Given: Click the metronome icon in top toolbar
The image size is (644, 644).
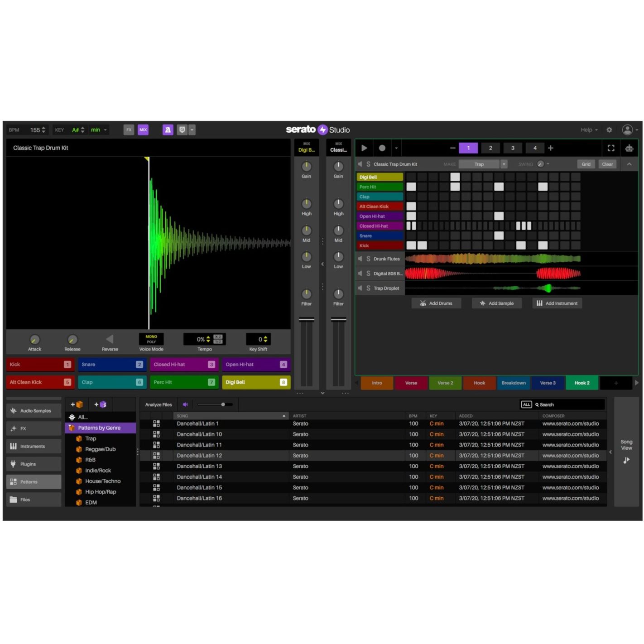Looking at the screenshot, I should coord(168,130).
